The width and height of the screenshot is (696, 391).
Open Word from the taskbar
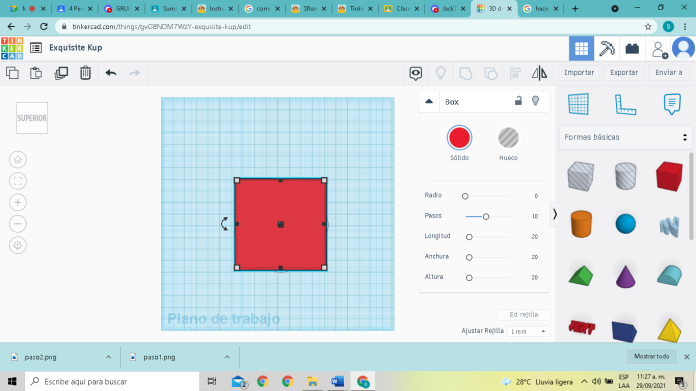(x=337, y=381)
